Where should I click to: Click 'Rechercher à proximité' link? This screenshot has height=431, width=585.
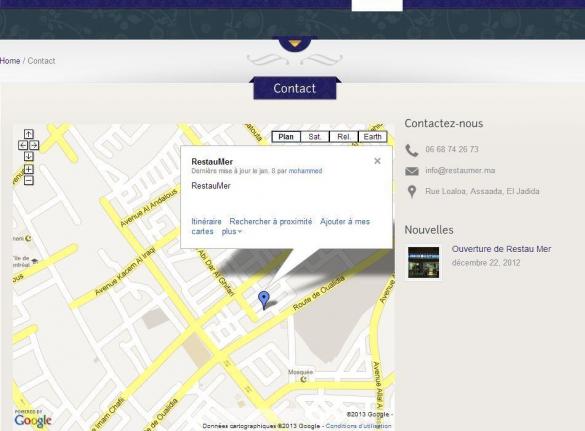[270, 222]
